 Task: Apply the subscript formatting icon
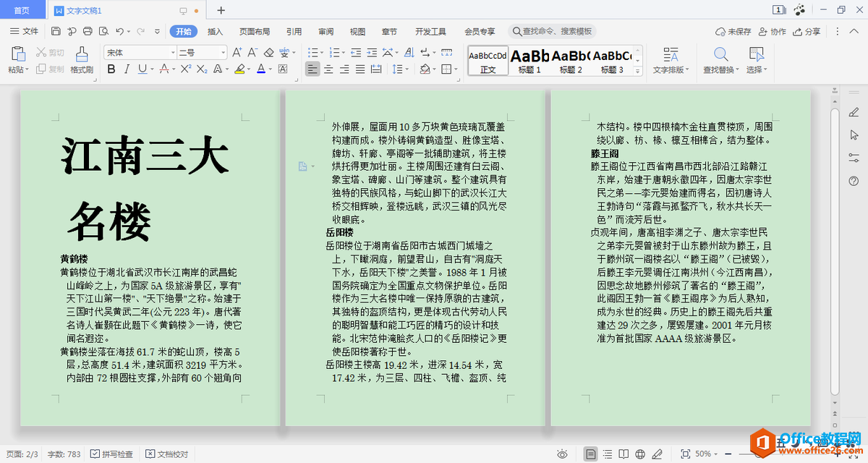tap(203, 67)
